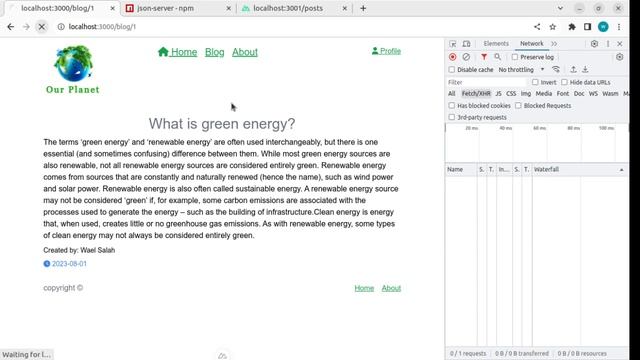This screenshot has height=360, width=640.
Task: Click the address bar URL
Action: 102,27
